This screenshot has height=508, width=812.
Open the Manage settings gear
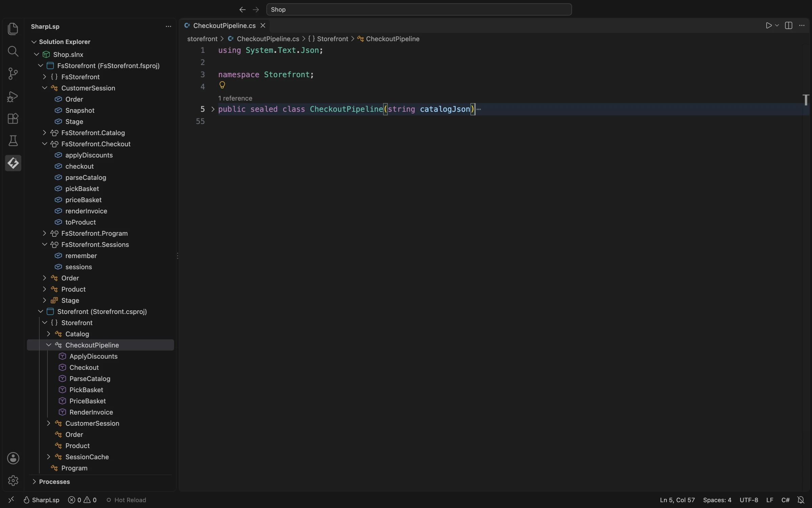click(13, 481)
